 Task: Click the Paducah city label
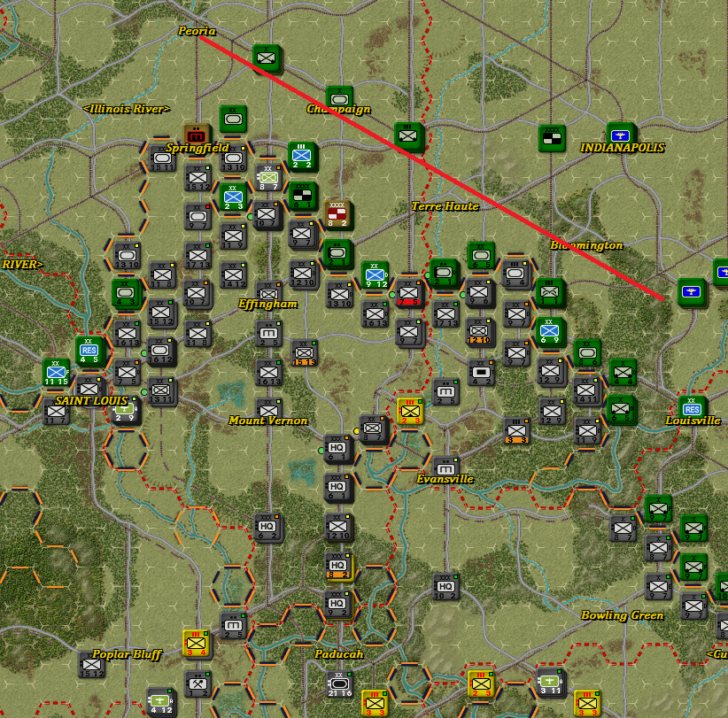point(339,654)
